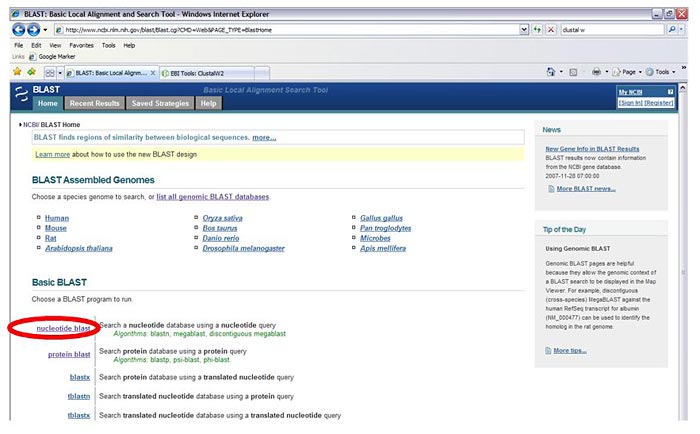Switch to EBI Tools: ClustalW2 tab
The height and width of the screenshot is (434, 700).
point(206,73)
